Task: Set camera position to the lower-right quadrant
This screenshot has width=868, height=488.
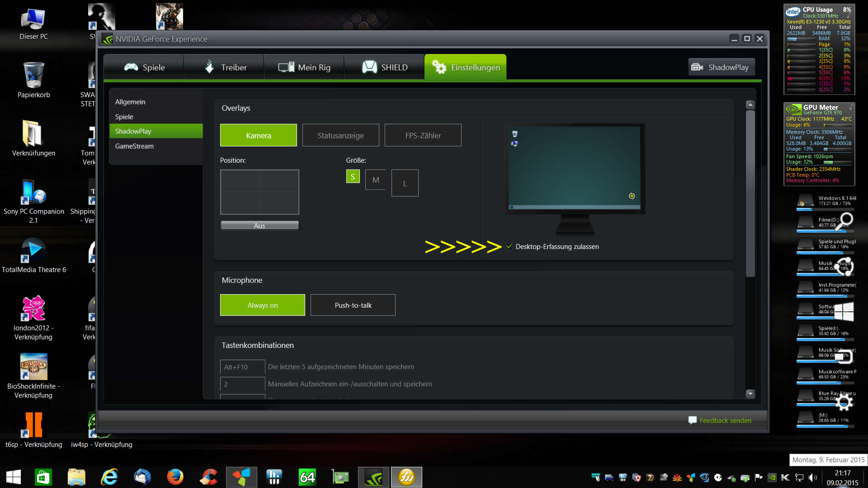Action: pos(279,203)
